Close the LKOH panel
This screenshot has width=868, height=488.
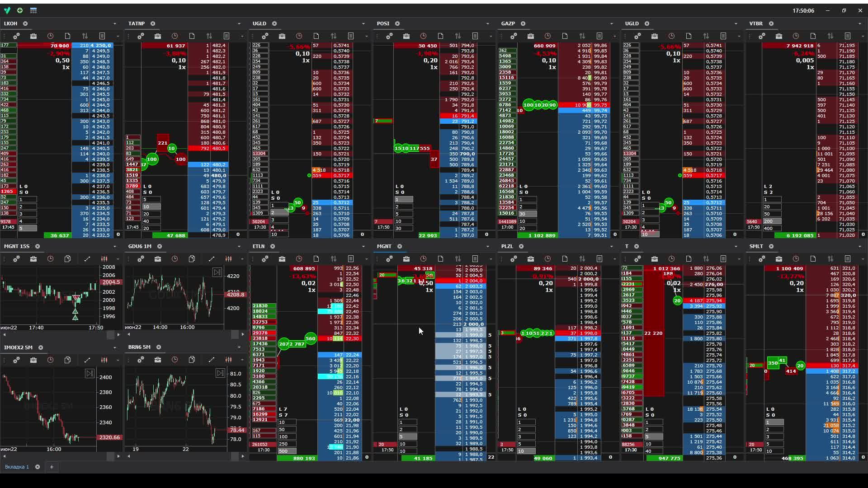coord(25,23)
